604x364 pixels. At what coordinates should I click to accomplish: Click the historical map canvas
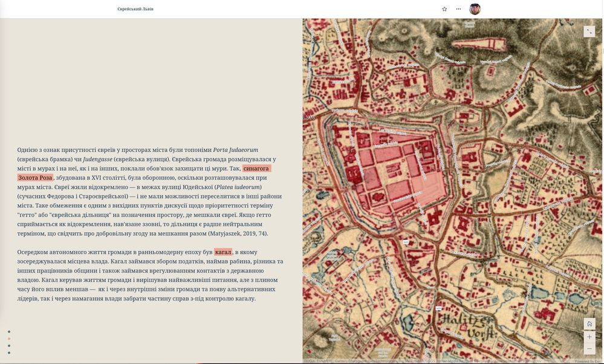pyautogui.click(x=453, y=181)
